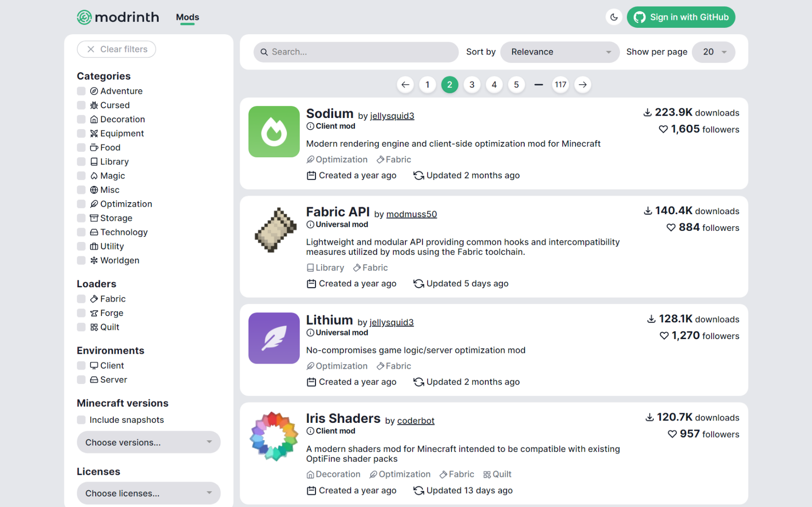Check the Technology category checkbox
812x507 pixels.
click(x=81, y=232)
